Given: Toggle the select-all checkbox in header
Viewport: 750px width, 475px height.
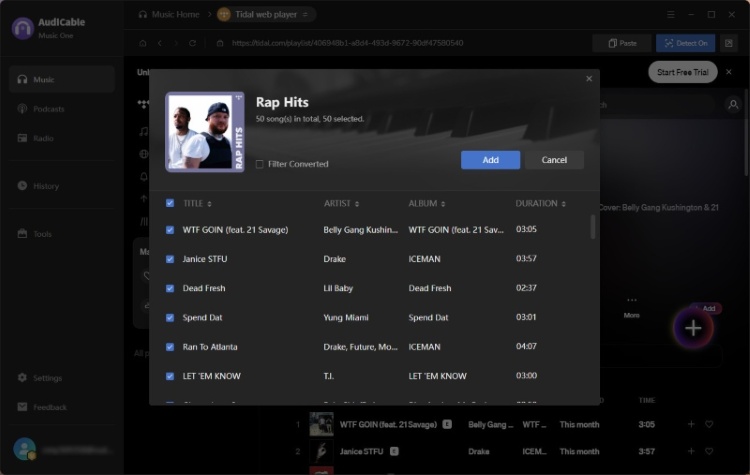Looking at the screenshot, I should click(170, 203).
